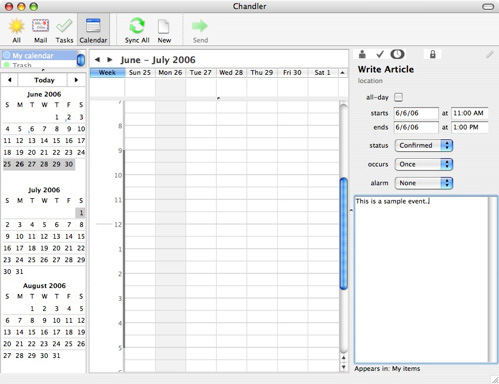Toggle the calendar event clock stamp
The width and height of the screenshot is (499, 384).
click(397, 54)
